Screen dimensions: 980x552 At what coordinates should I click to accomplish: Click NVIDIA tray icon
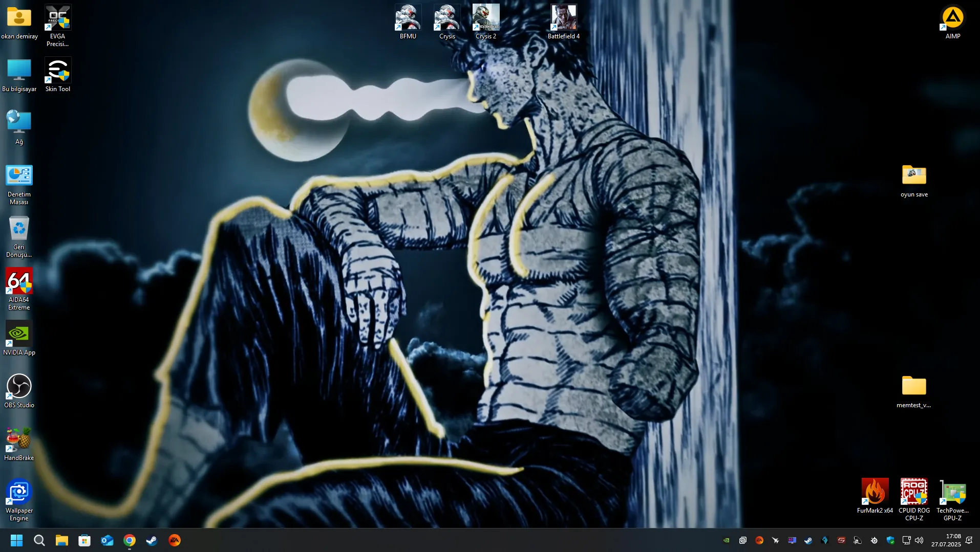[727, 540]
